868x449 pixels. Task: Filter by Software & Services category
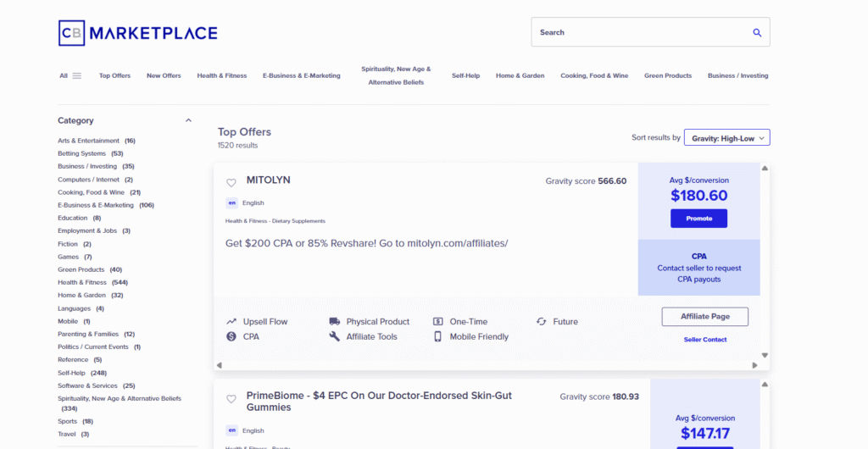tap(97, 385)
